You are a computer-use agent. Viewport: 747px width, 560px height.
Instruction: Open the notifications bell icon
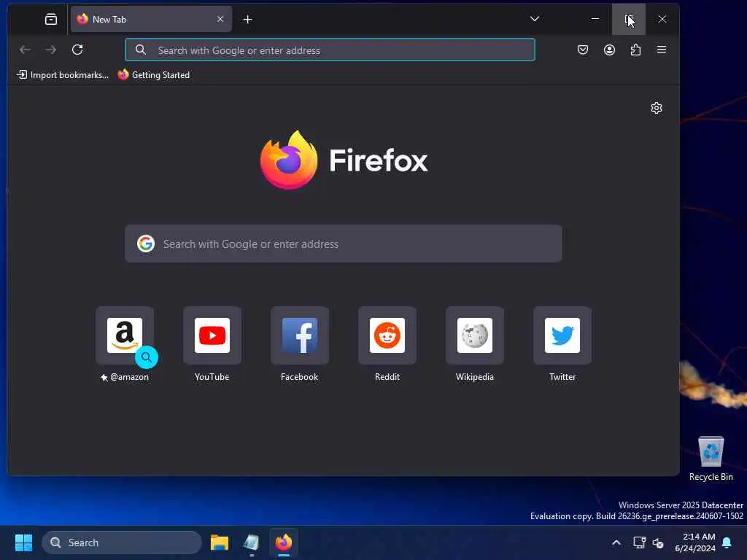click(x=727, y=542)
